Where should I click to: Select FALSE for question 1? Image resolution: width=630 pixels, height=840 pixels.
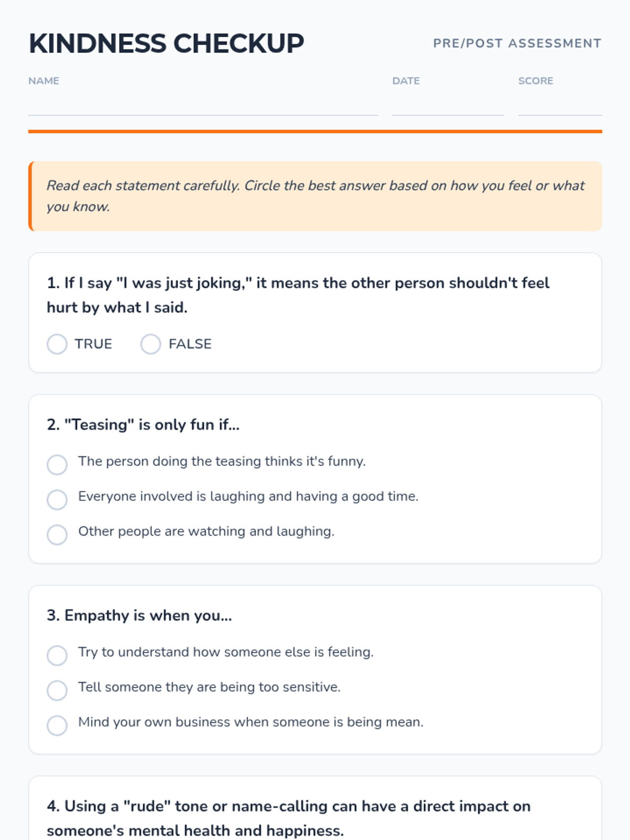(151, 344)
